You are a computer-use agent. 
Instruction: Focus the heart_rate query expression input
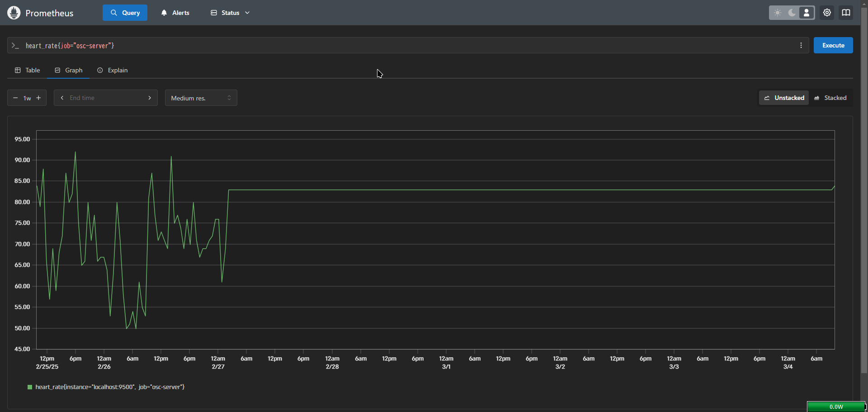[x=407, y=45]
